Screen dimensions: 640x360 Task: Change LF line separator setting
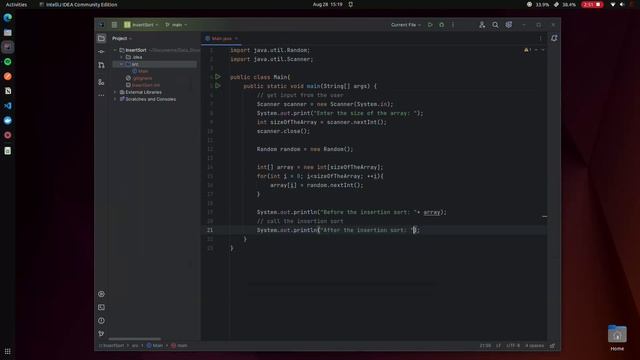[x=498, y=345]
